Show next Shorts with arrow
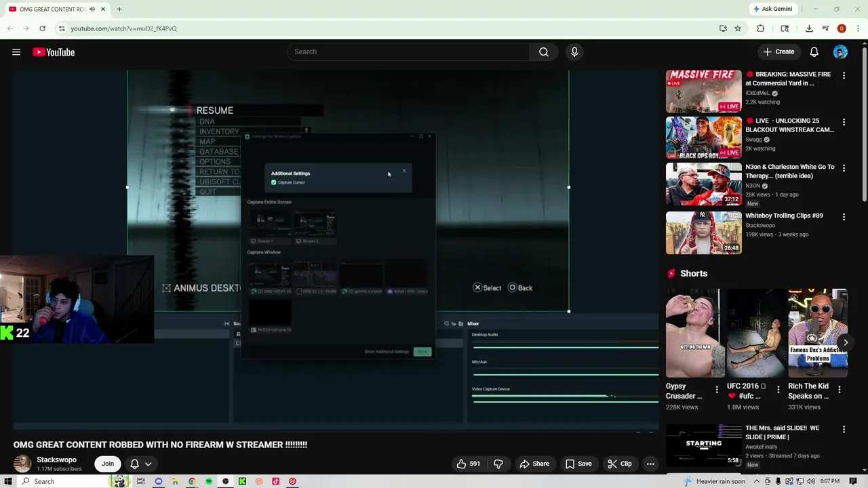868x488 pixels. 845,342
